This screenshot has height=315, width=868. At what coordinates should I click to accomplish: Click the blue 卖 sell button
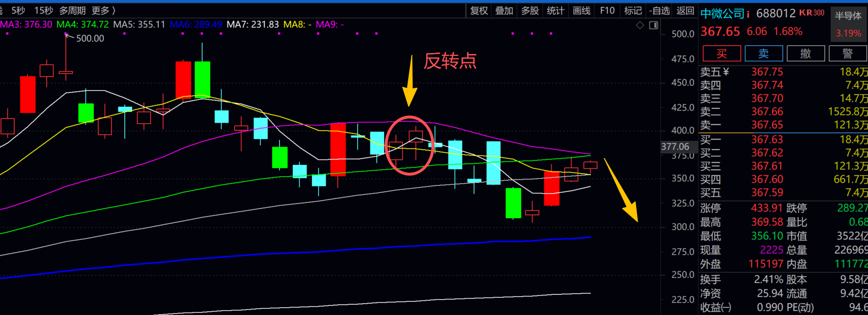click(763, 53)
